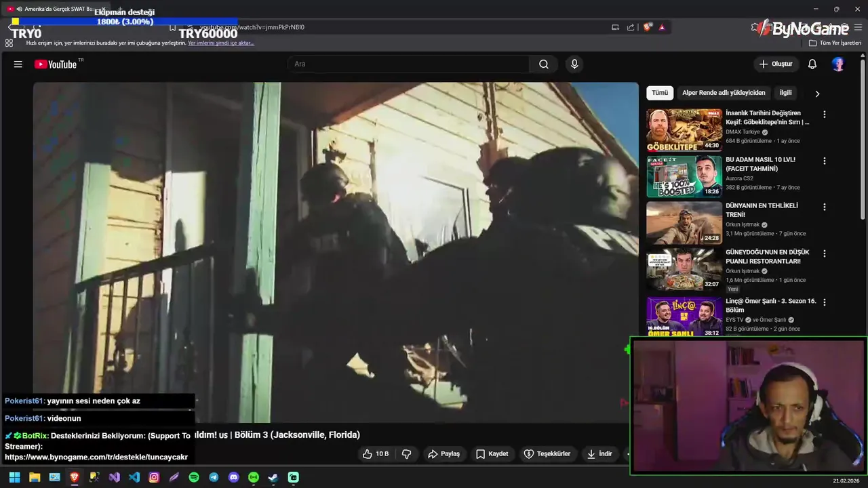Click the İndir download button

pyautogui.click(x=599, y=454)
